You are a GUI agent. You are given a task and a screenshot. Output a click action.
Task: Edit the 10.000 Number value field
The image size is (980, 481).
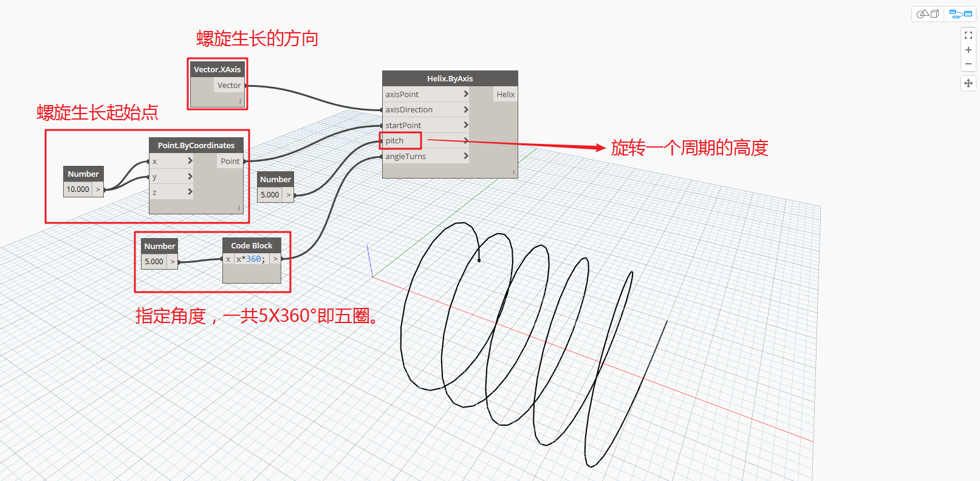click(78, 189)
